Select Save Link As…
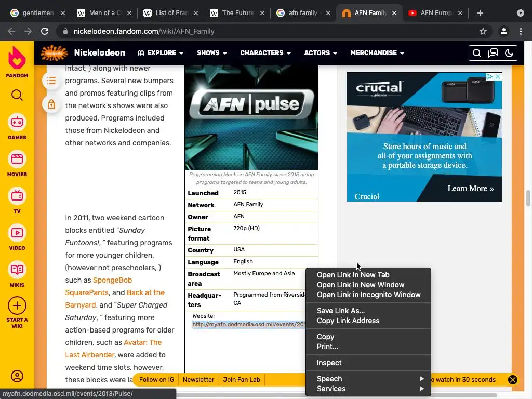The width and height of the screenshot is (532, 399). (368, 311)
